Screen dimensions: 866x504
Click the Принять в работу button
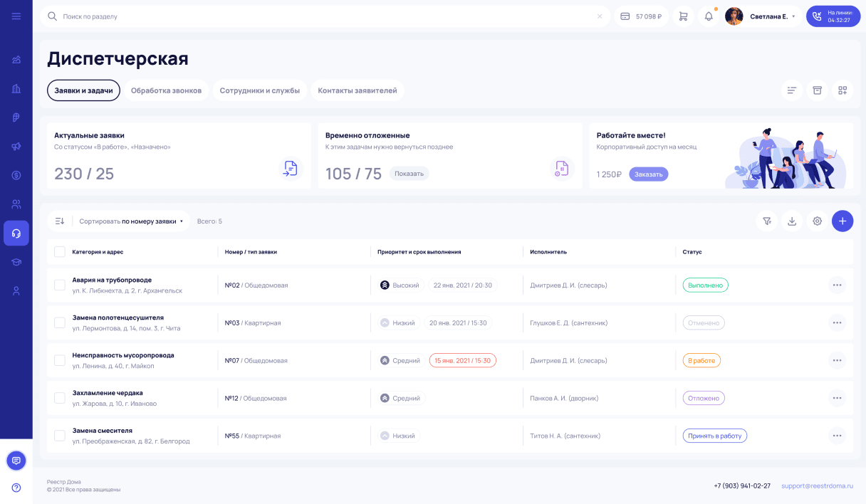point(714,436)
